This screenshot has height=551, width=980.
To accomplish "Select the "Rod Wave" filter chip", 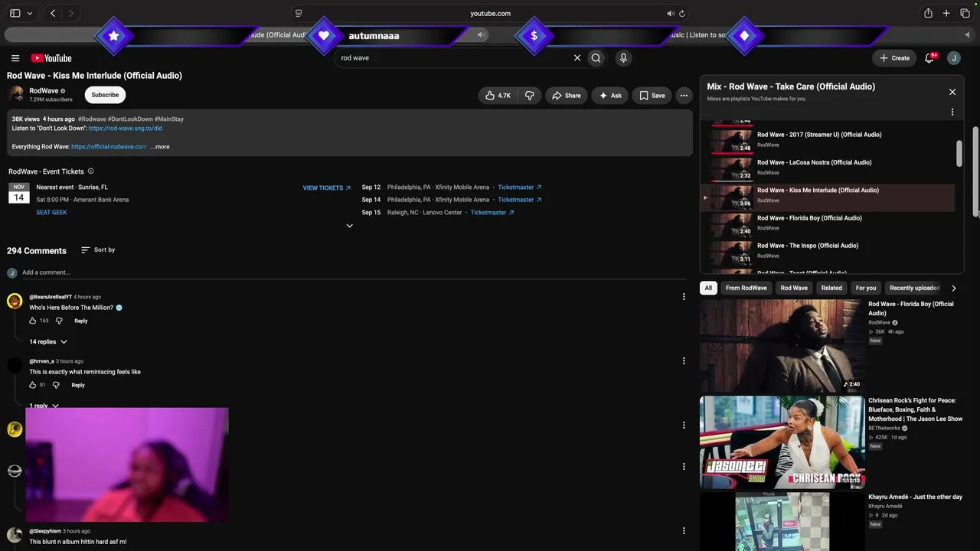I will 794,289.
